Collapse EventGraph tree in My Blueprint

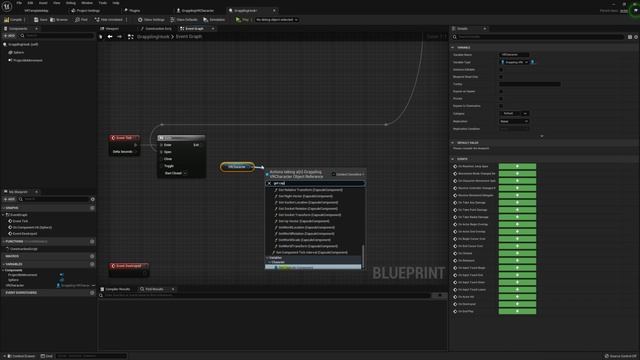[4, 215]
